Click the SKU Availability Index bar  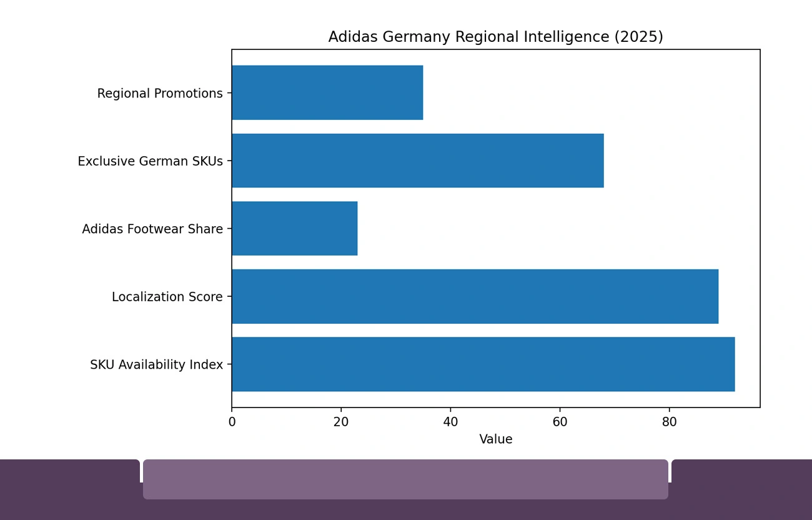483,364
